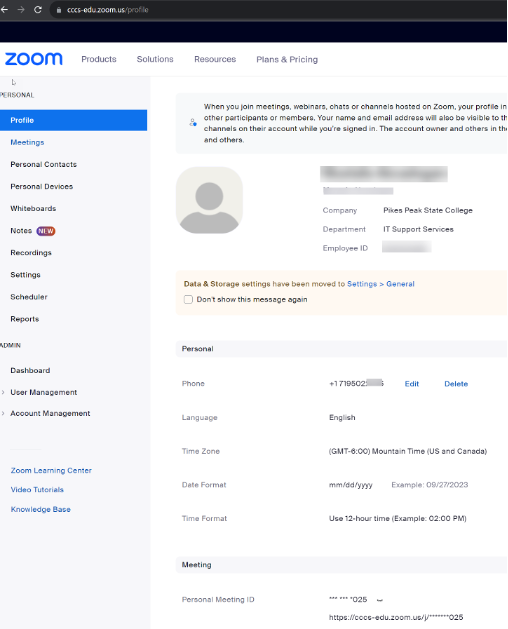Image resolution: width=508 pixels, height=629 pixels.
Task: Open Personal Devices
Action: (42, 187)
